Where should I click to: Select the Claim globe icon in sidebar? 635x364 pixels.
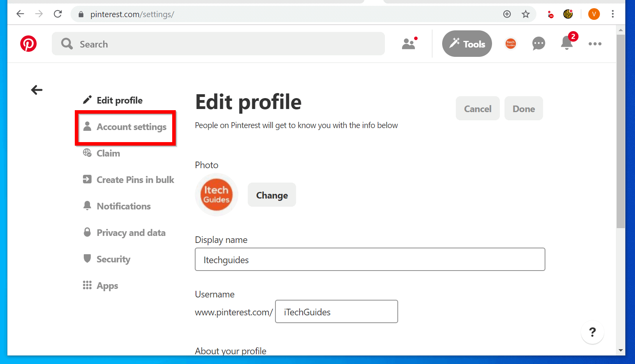pyautogui.click(x=87, y=153)
